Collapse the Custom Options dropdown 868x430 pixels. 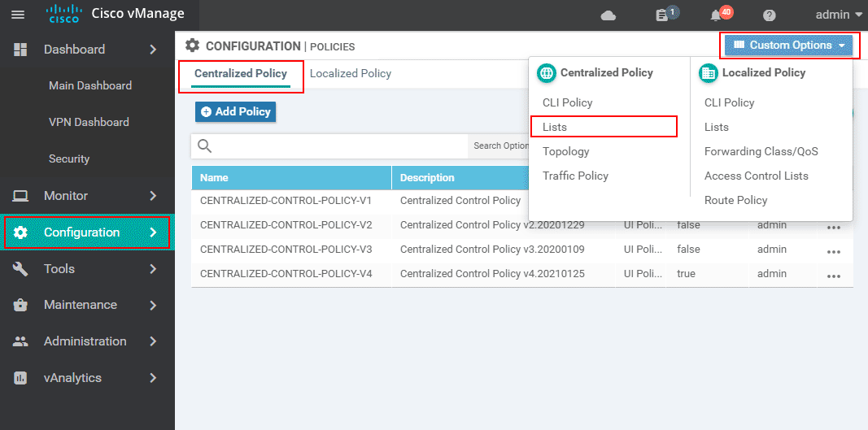tap(789, 46)
